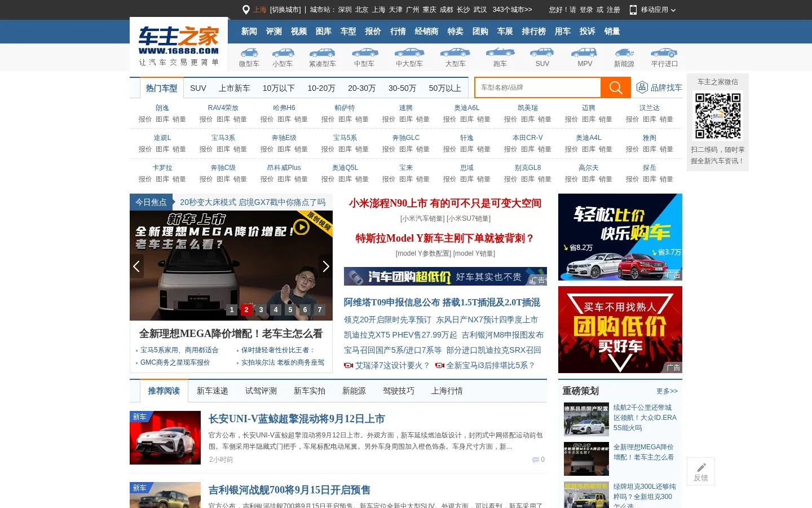The height and width of the screenshot is (508, 812).
Task: Select the MPV category icon
Action: coord(585,52)
